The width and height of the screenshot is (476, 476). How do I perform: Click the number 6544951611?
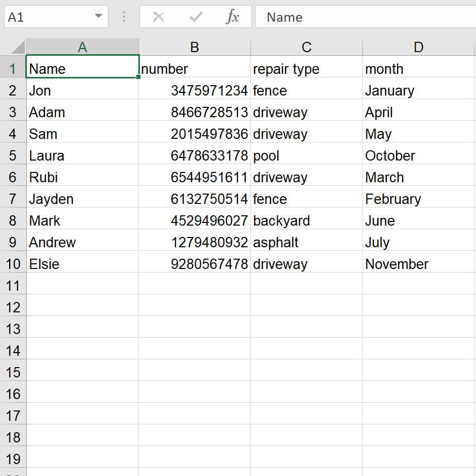[195, 175]
